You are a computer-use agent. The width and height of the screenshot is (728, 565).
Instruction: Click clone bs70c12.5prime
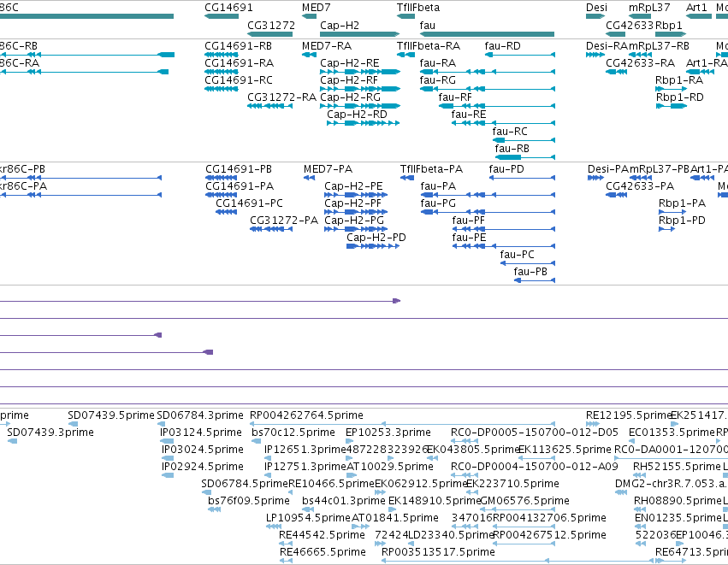click(x=293, y=433)
